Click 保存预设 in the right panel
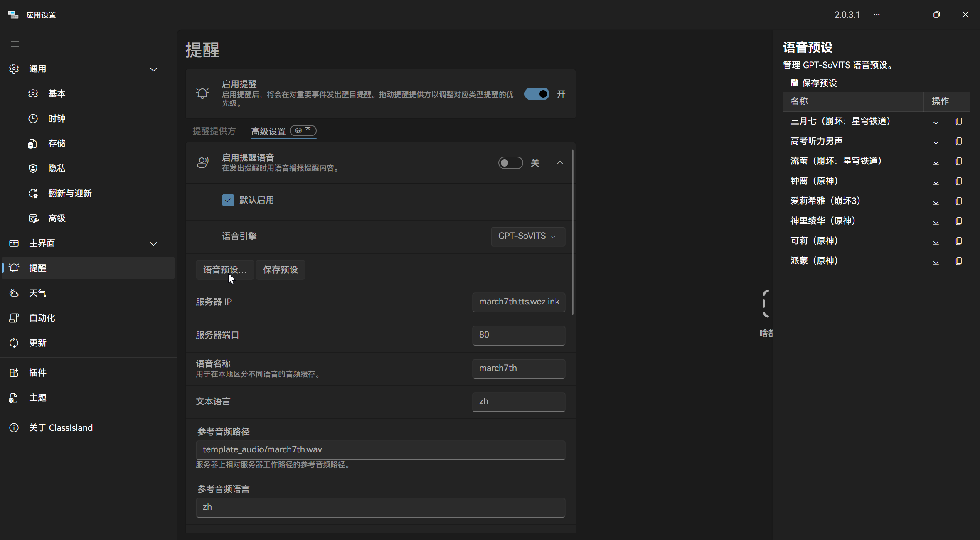 click(814, 83)
